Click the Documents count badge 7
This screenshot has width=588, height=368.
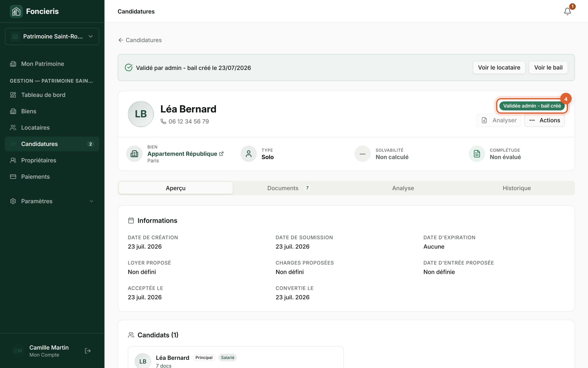307,188
